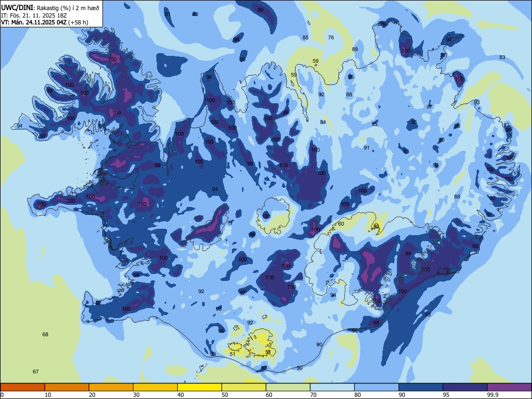Select the light blue 80–90 legend band
The width and height of the screenshot is (532, 399).
tap(377, 387)
